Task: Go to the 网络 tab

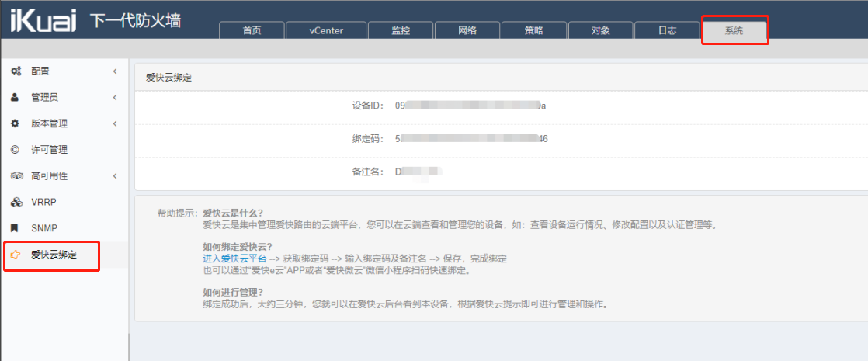Action: 467,30
